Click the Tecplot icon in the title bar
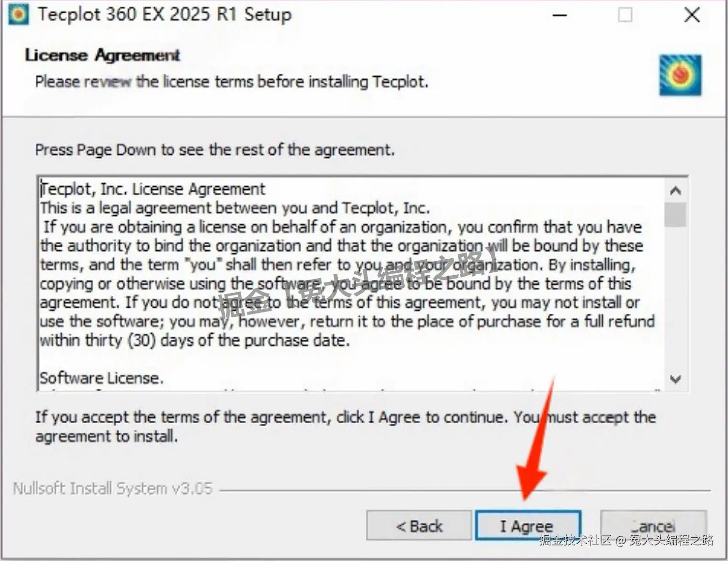This screenshot has width=728, height=561. click(18, 15)
